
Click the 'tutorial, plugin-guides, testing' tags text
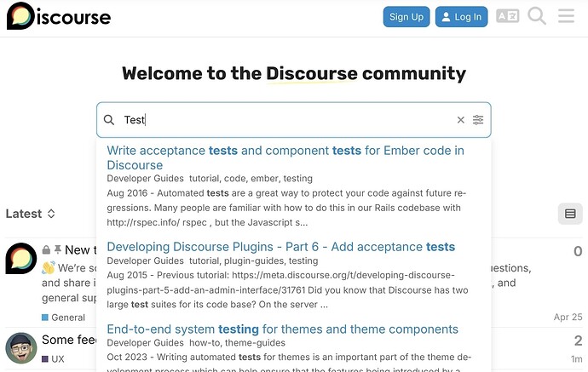point(253,260)
